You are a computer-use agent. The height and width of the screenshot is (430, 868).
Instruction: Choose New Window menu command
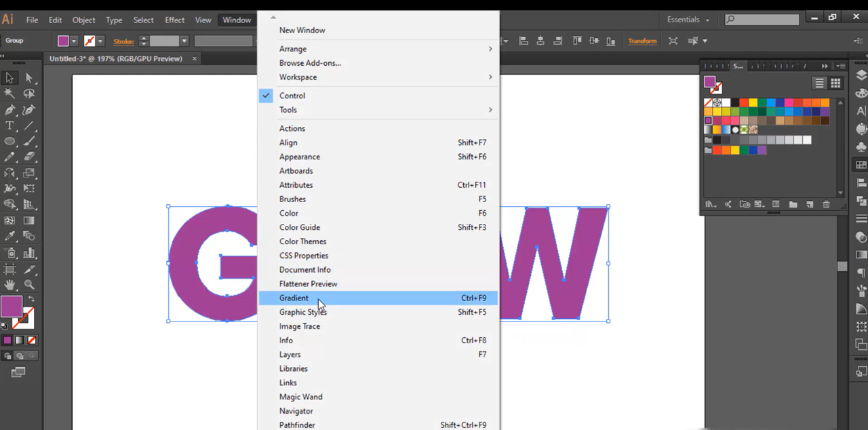378,30
